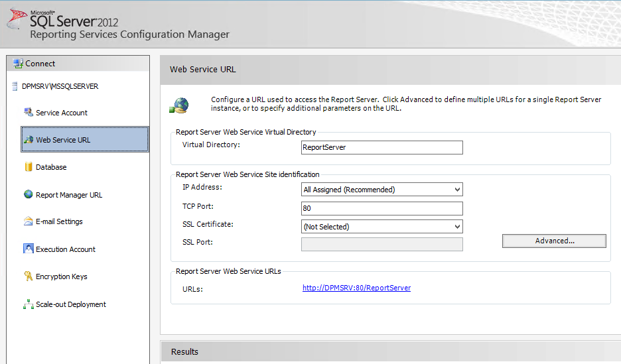Click the Report Server Web Service URLs heading

tap(228, 271)
